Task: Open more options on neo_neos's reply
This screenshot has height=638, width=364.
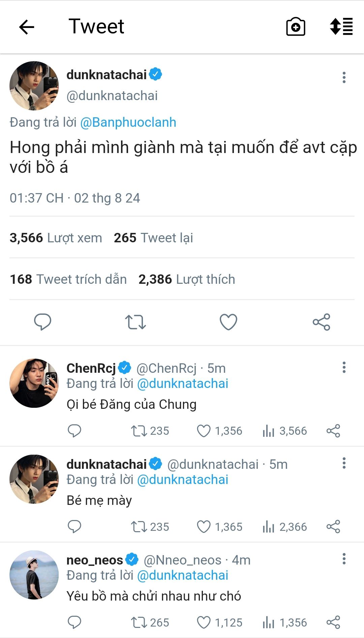Action: click(x=344, y=559)
